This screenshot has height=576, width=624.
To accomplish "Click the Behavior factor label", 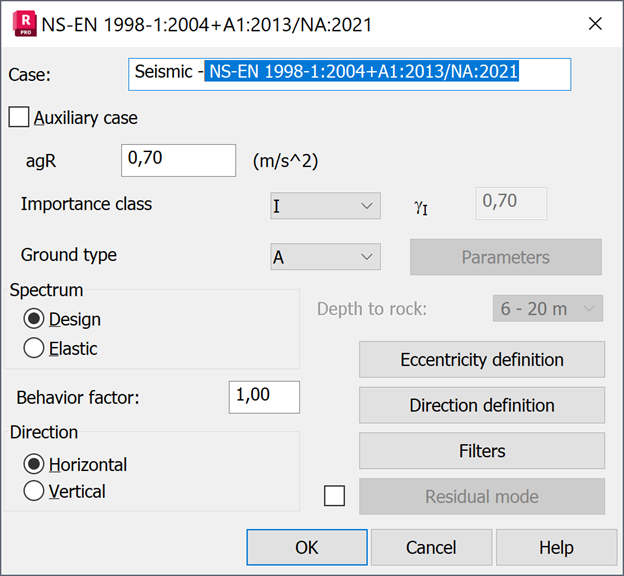I will (78, 398).
